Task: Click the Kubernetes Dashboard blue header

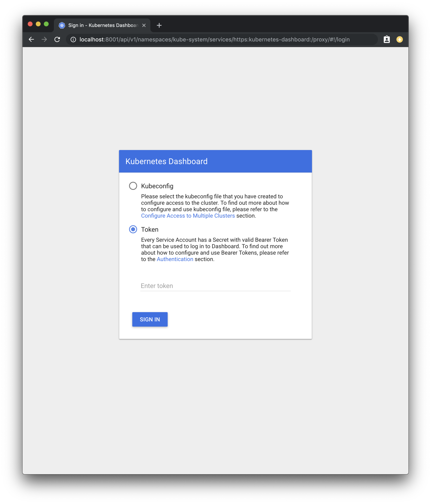Action: (215, 161)
